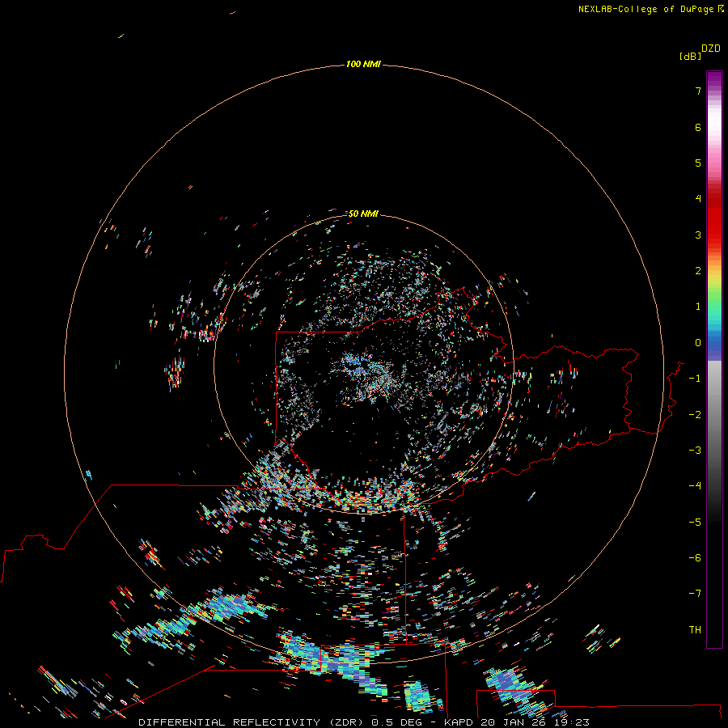Click the 6 value on the dB scale
Image resolution: width=728 pixels, height=728 pixels.
[698, 127]
